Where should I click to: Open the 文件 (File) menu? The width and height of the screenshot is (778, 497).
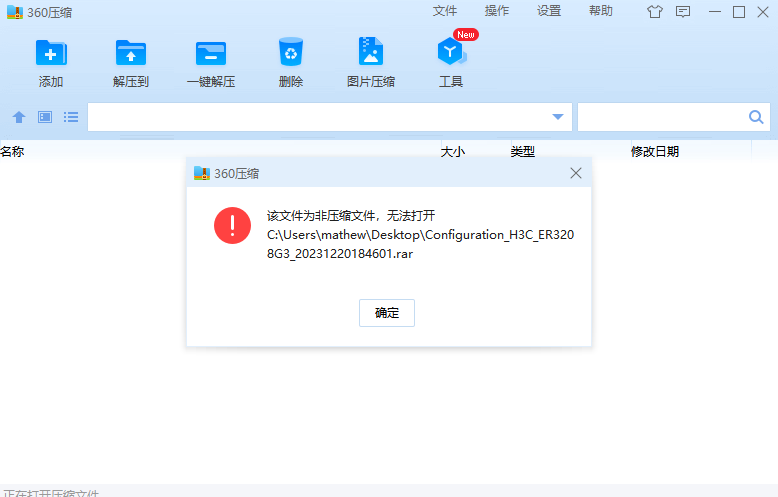click(445, 11)
